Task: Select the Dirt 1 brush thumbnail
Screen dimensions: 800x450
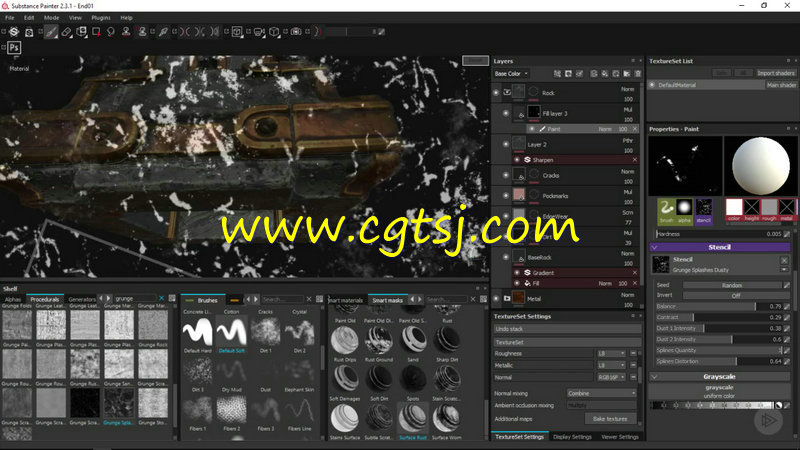Action: pyautogui.click(x=265, y=331)
